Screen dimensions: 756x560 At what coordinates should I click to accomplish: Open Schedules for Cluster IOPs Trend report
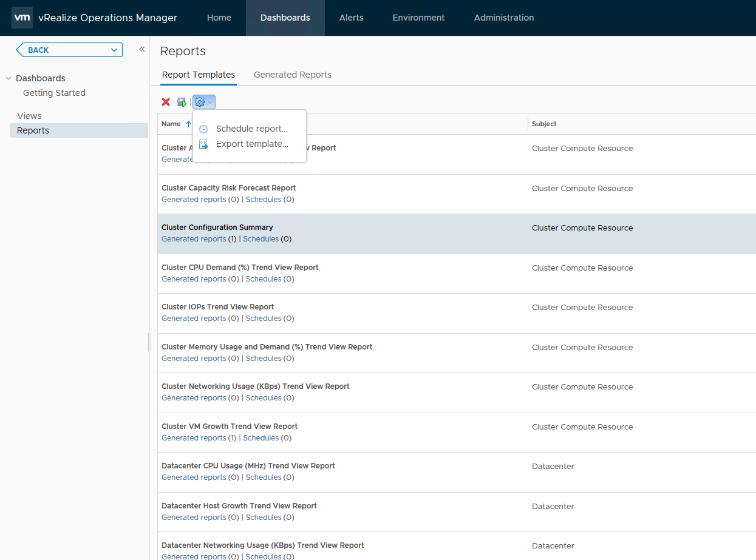point(264,319)
